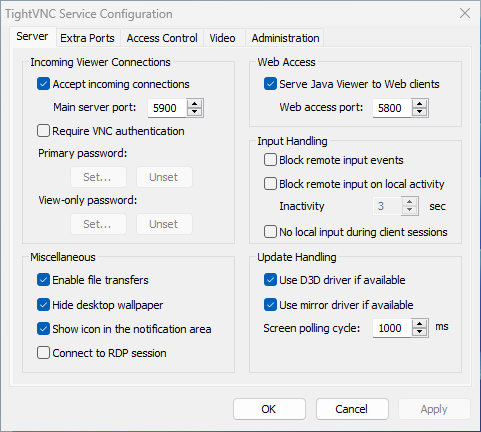Viewport: 481px width, 432px height.
Task: Open the Administration tab
Action: coord(285,38)
